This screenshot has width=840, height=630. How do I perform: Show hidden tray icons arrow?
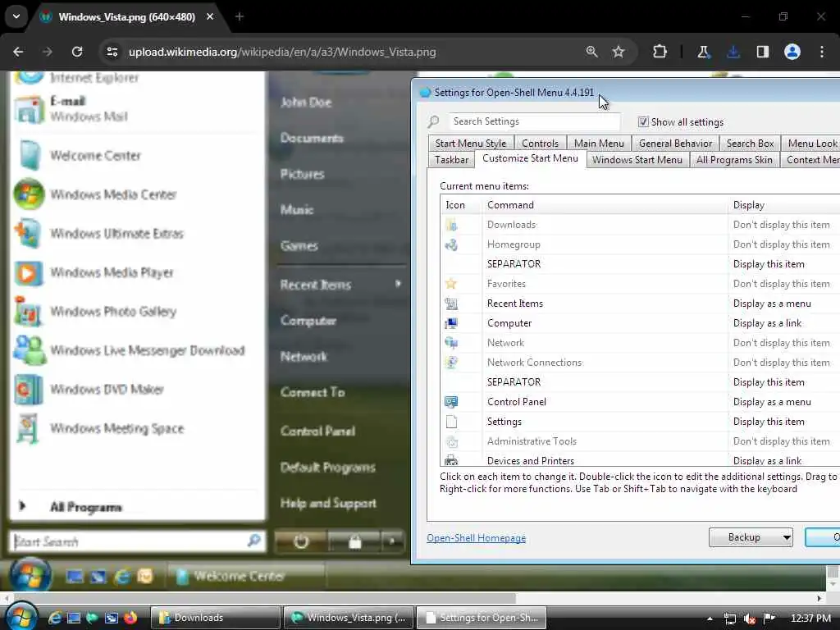click(x=710, y=619)
